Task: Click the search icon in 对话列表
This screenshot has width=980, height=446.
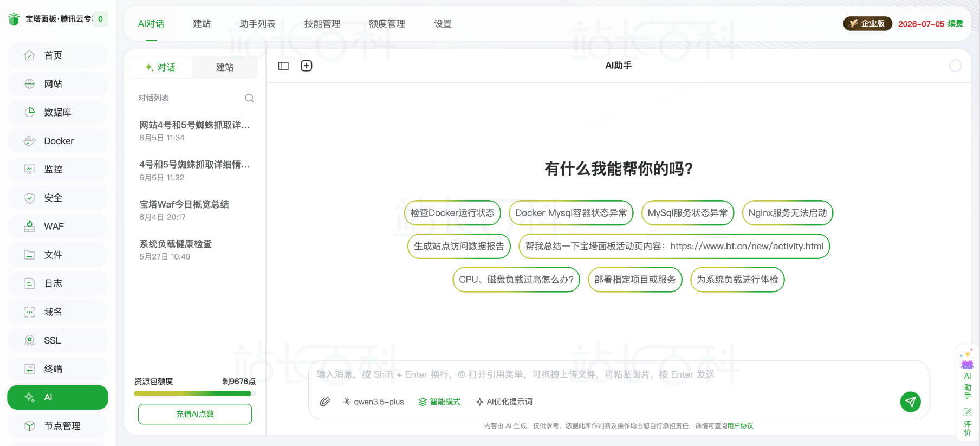Action: [249, 98]
